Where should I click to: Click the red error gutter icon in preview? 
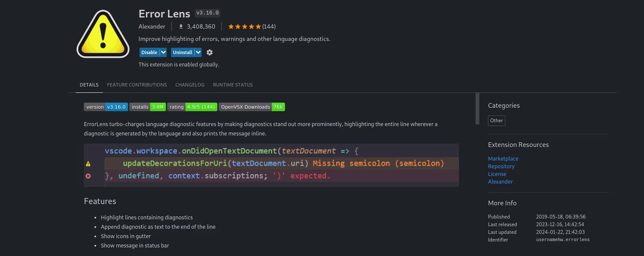(x=88, y=176)
